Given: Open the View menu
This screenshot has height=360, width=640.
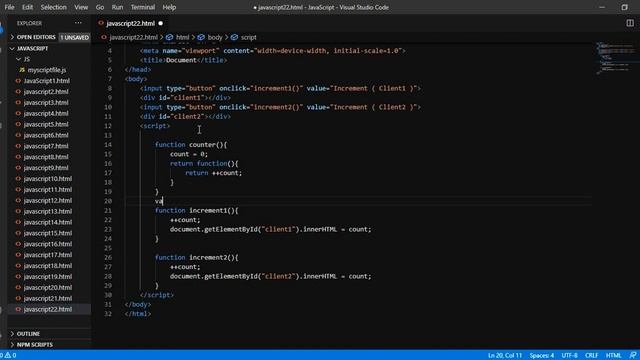Looking at the screenshot, I should tap(81, 7).
